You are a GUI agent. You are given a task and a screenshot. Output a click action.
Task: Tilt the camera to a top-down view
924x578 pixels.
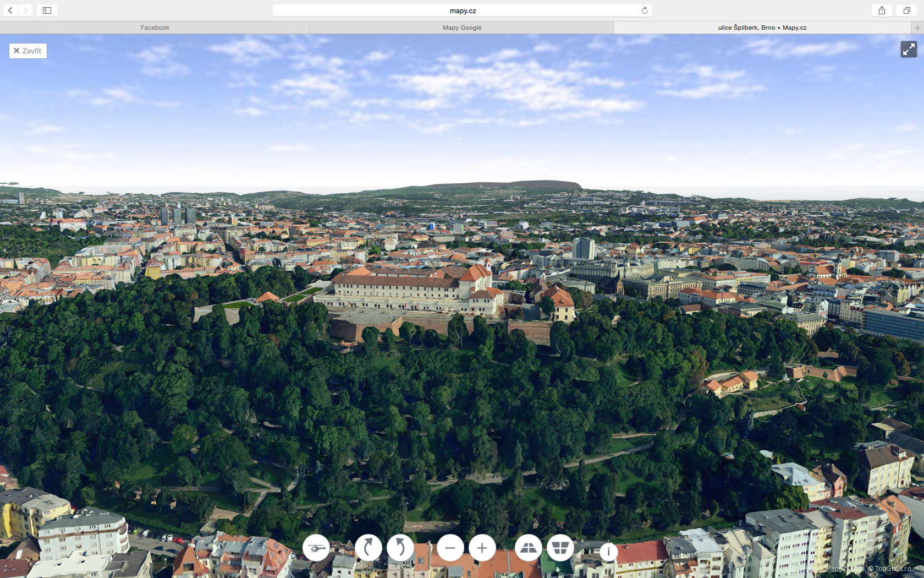(560, 548)
